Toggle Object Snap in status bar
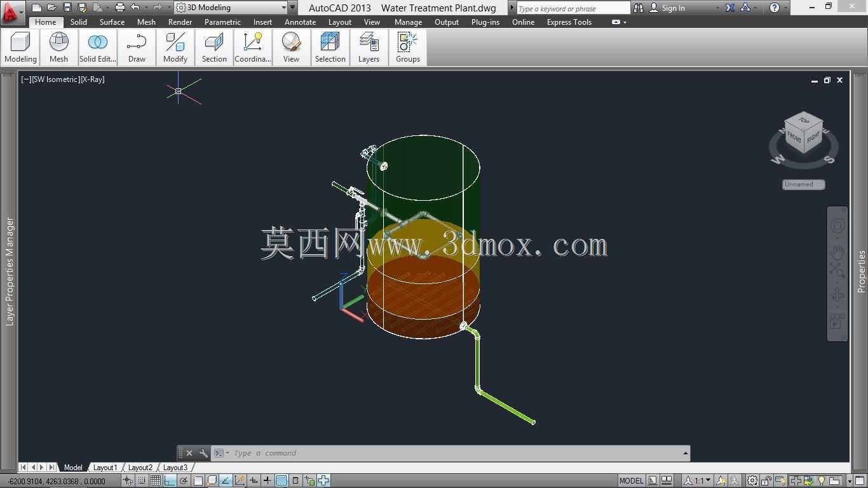 [198, 480]
